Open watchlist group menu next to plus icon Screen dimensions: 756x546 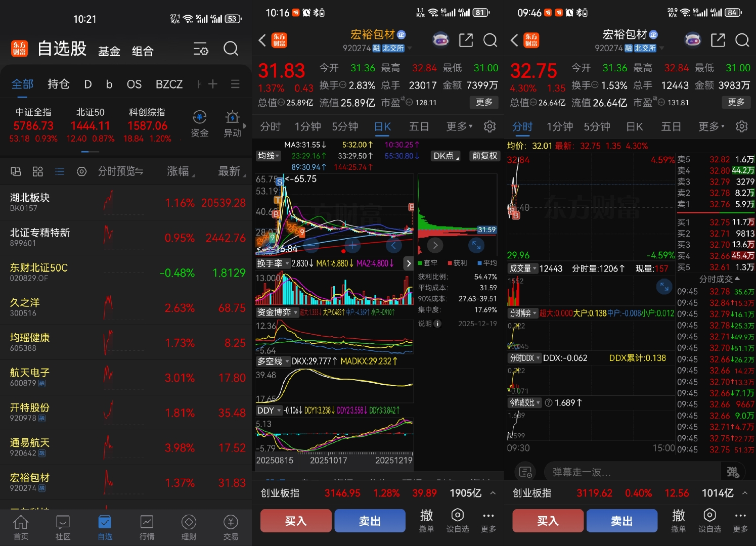coord(235,84)
